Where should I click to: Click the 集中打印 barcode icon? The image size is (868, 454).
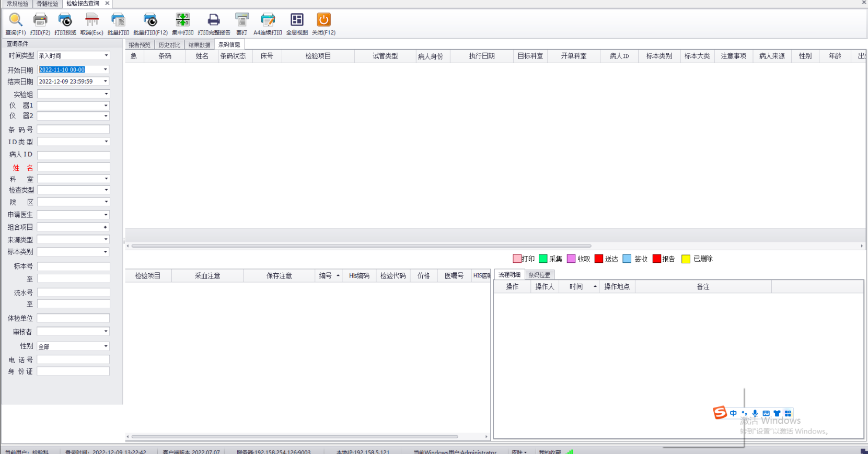182,20
